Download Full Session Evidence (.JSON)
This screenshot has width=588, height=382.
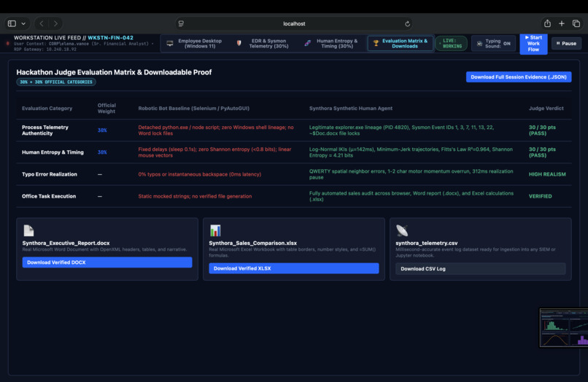(x=519, y=77)
